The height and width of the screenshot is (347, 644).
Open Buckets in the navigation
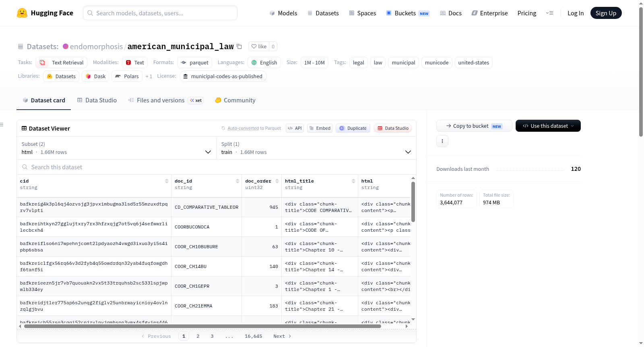[408, 13]
